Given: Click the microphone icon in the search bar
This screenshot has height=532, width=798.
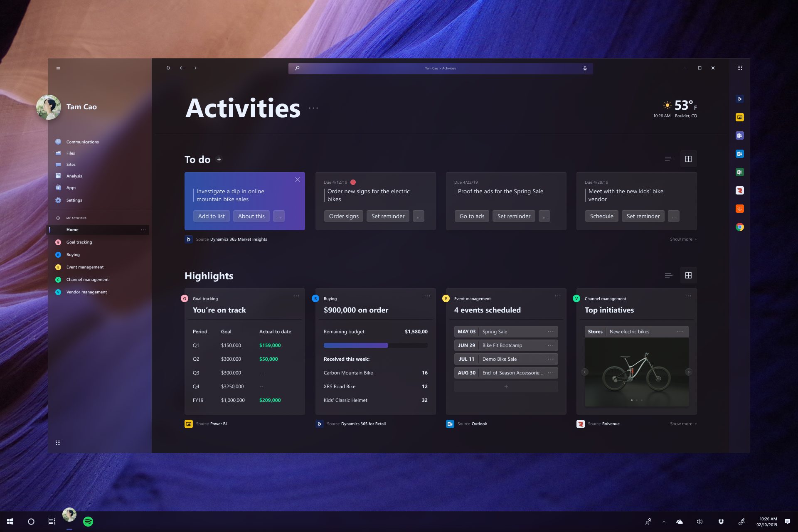Looking at the screenshot, I should pyautogui.click(x=585, y=68).
